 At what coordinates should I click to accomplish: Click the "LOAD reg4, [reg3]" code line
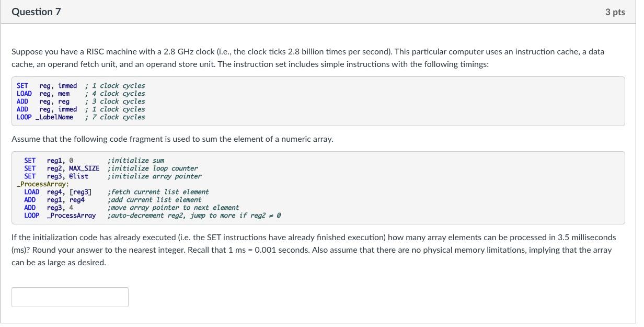click(x=57, y=192)
